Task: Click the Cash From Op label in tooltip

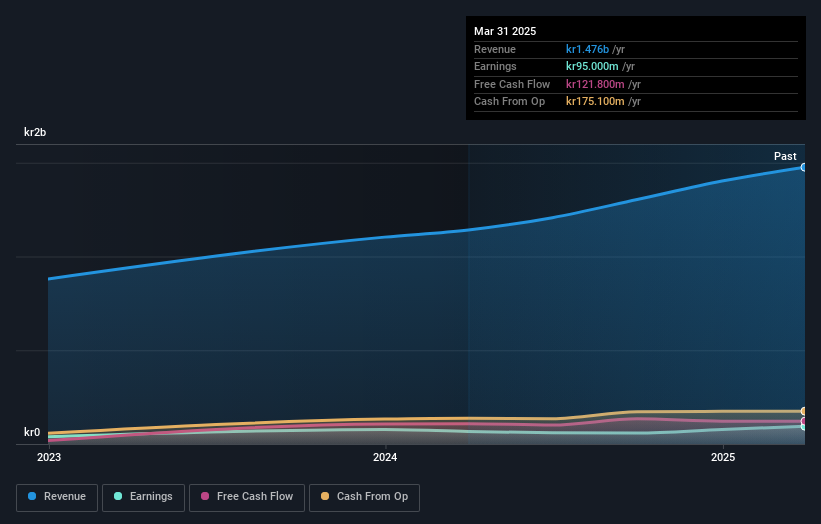Action: [509, 102]
